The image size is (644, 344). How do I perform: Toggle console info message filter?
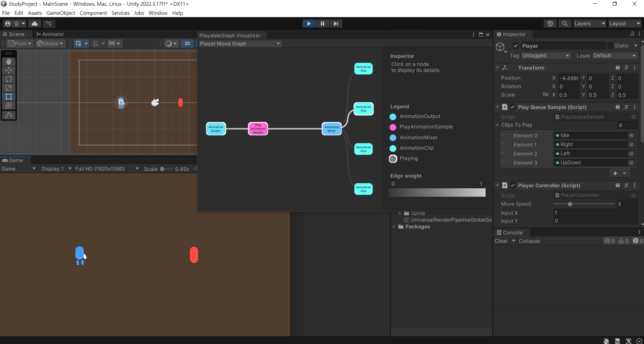point(609,241)
